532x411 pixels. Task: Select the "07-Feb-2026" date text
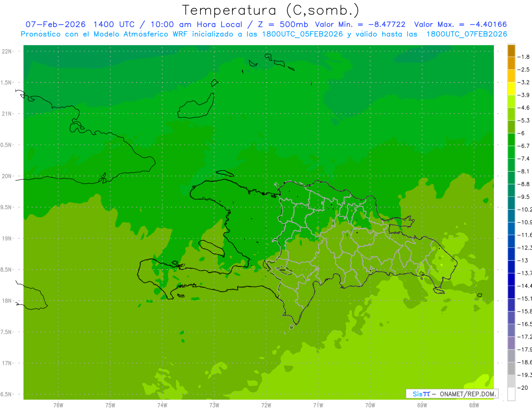click(55, 24)
